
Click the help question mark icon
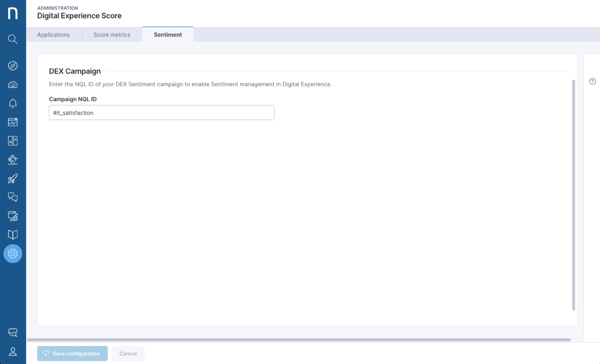[592, 82]
